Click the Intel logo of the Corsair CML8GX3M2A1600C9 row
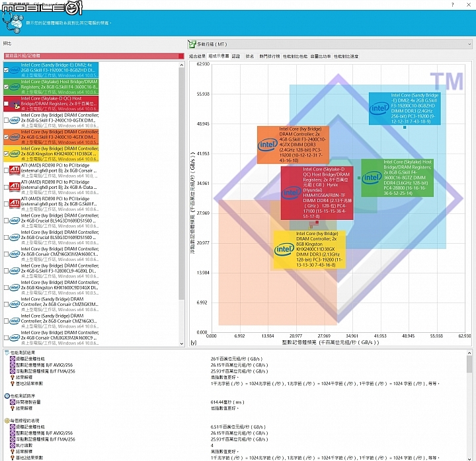476x461 pixels. pyautogui.click(x=15, y=337)
